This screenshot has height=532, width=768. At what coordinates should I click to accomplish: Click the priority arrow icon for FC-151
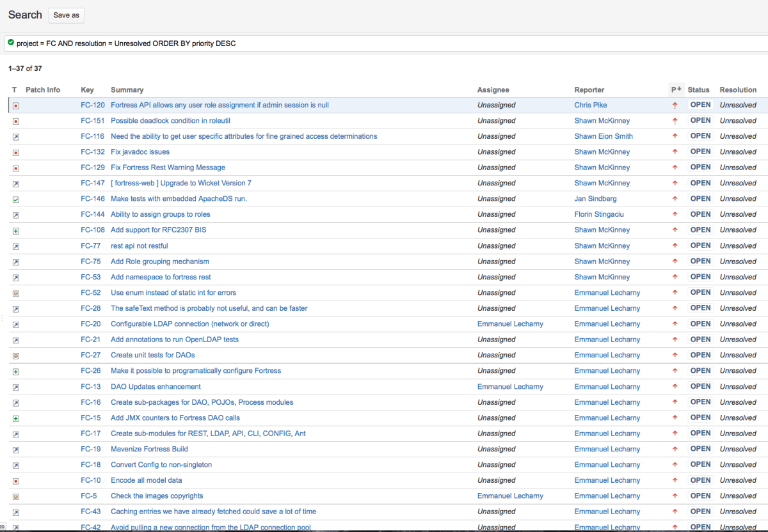pyautogui.click(x=675, y=121)
